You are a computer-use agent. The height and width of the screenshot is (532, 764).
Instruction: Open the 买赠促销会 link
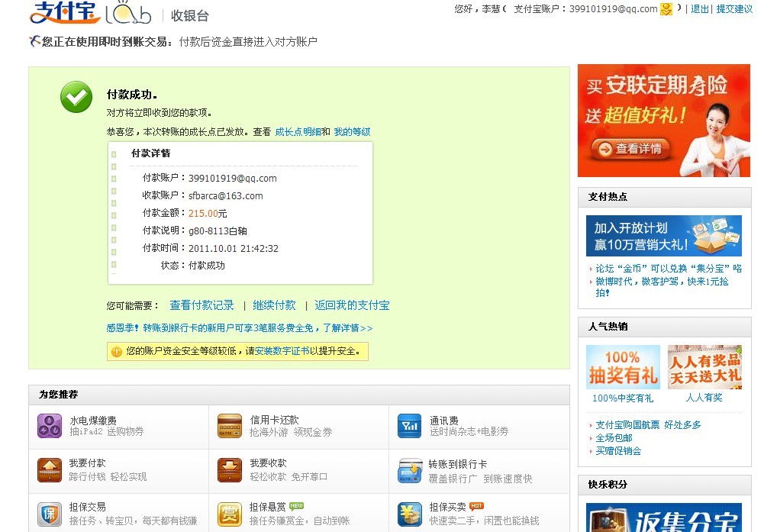[x=618, y=451]
